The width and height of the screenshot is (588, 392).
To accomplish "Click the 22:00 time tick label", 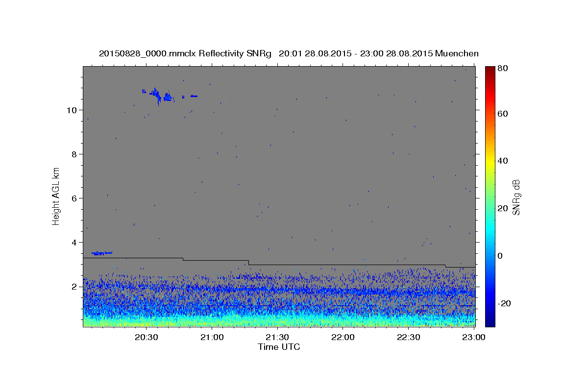I will point(343,337).
